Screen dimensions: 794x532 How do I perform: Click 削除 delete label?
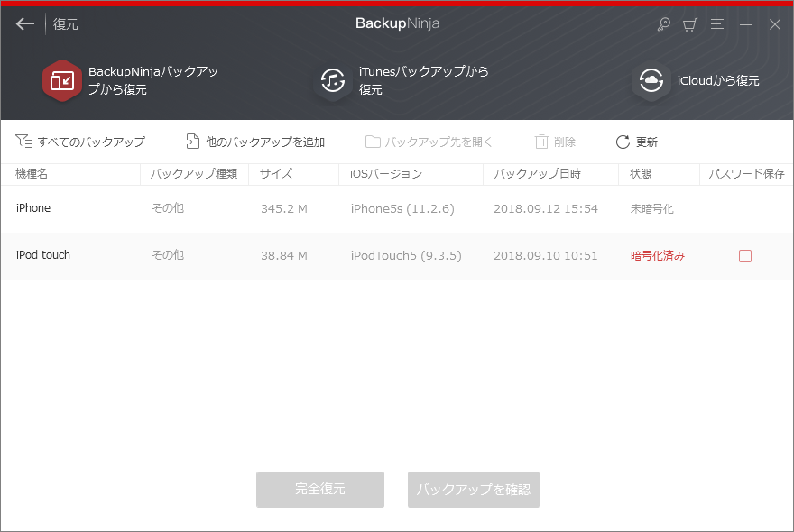[565, 142]
